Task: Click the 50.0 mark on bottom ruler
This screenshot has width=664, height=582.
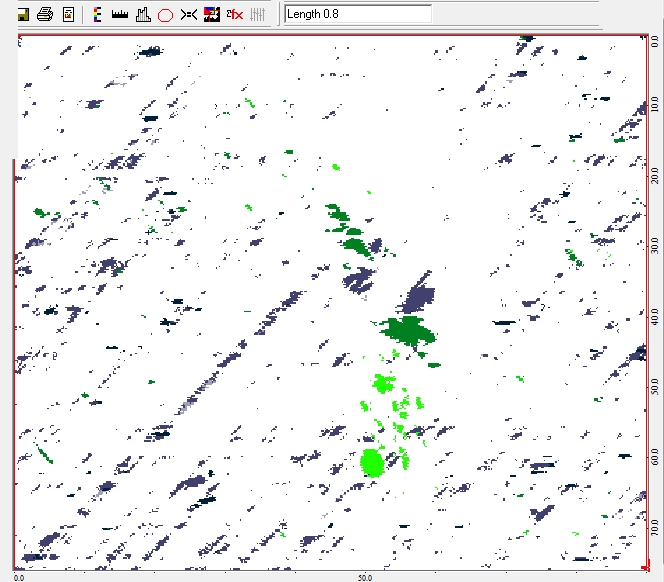Action: 365,577
